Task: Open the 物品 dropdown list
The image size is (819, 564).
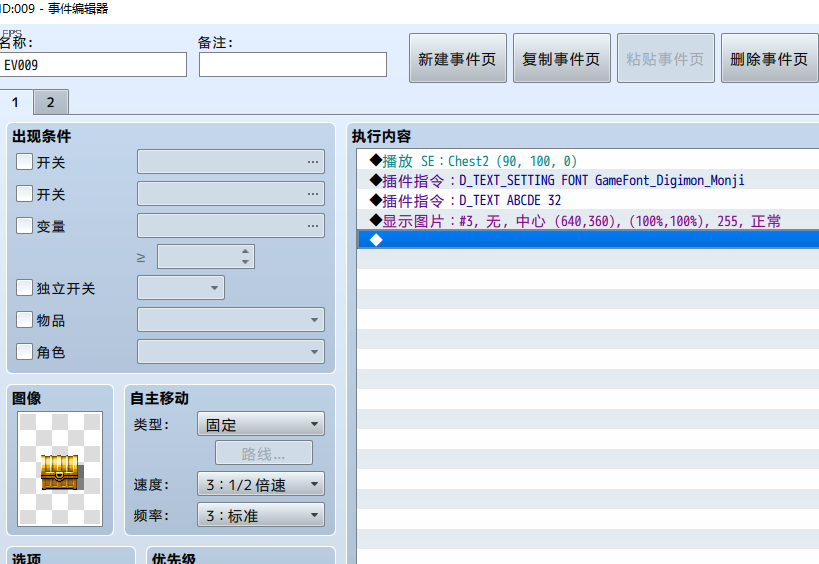Action: click(x=231, y=319)
